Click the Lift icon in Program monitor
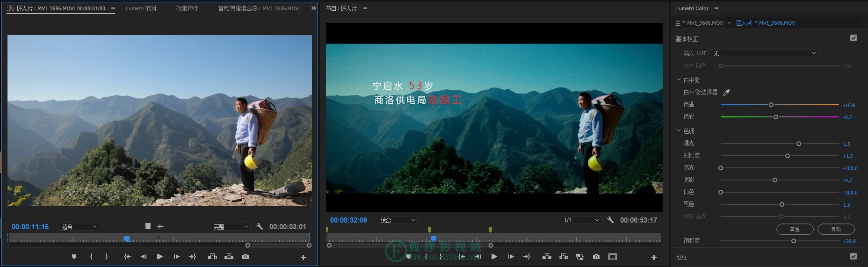 [547, 257]
